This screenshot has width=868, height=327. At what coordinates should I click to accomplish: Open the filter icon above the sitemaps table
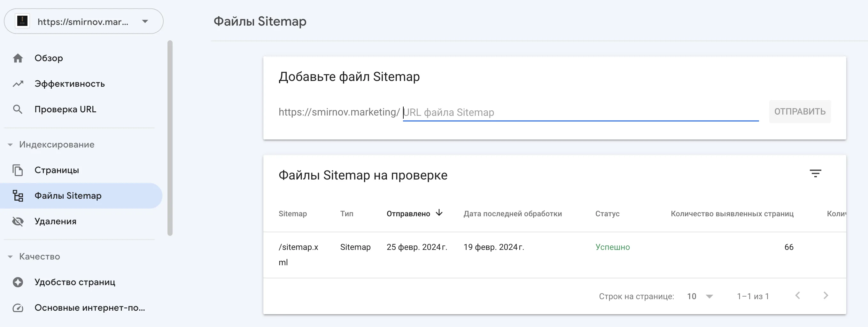pos(816,173)
